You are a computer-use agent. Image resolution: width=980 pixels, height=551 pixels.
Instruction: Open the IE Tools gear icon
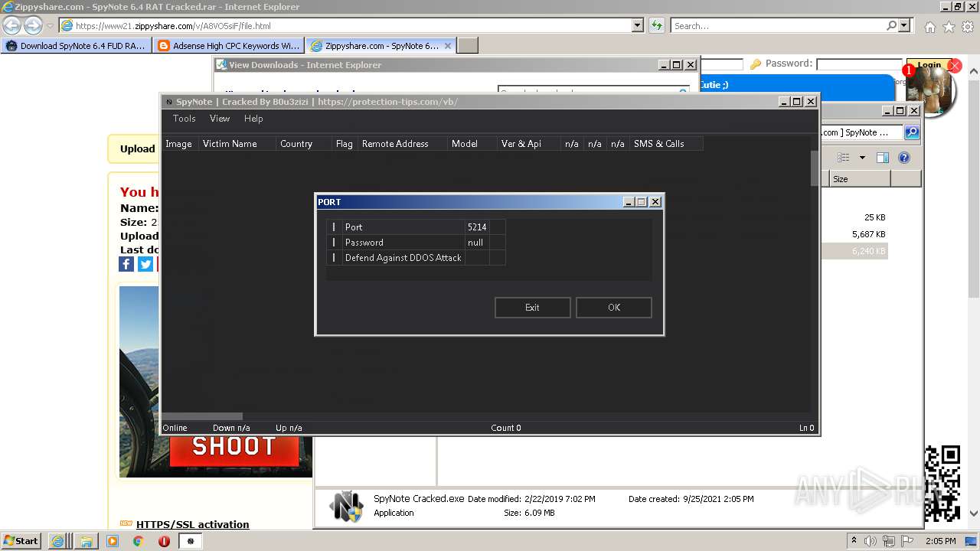pyautogui.click(x=968, y=27)
